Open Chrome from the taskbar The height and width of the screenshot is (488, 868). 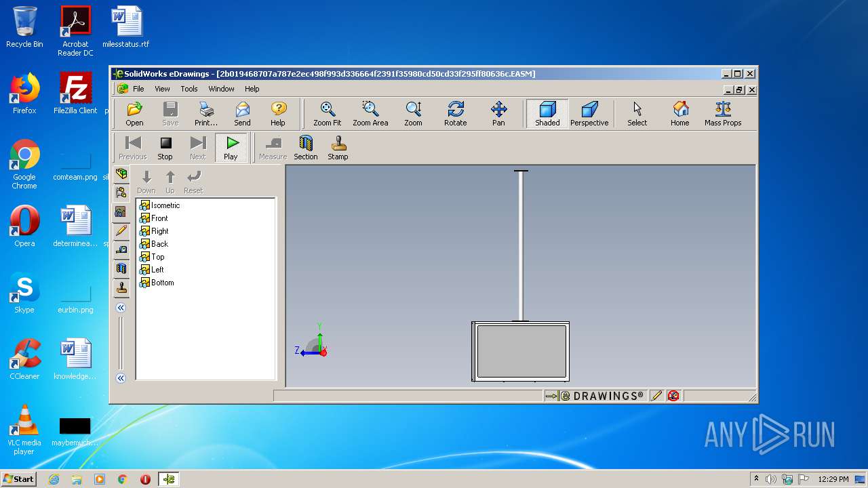pos(123,479)
